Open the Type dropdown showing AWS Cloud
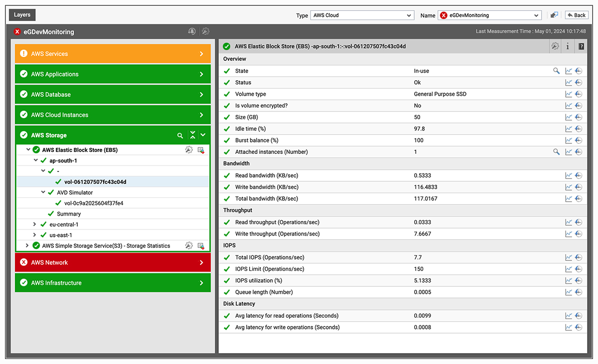 point(362,15)
